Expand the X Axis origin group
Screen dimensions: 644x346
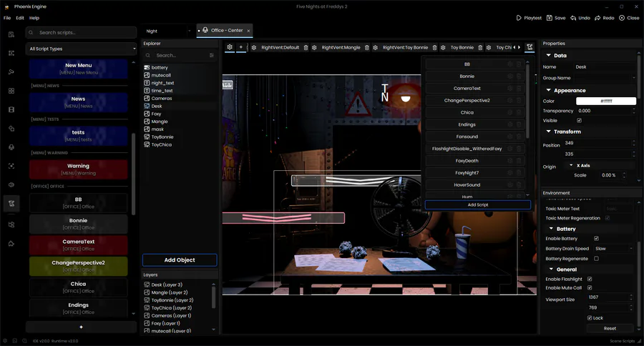pos(571,165)
